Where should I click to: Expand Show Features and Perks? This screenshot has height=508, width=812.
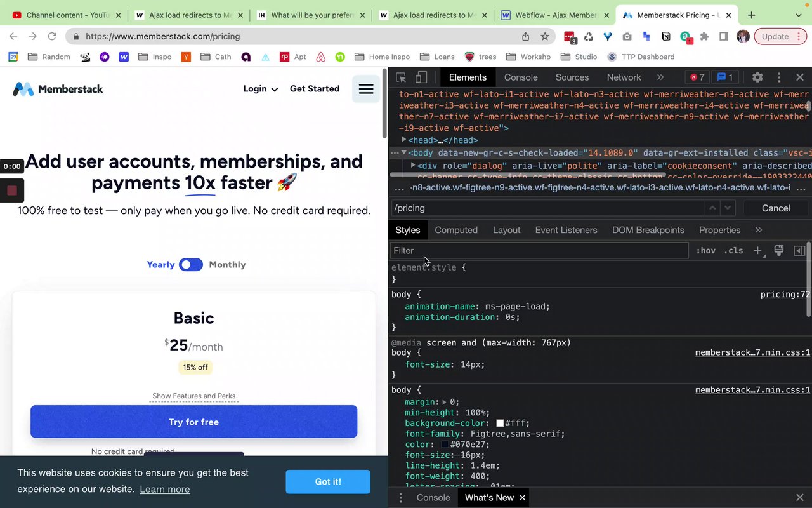[x=194, y=396]
